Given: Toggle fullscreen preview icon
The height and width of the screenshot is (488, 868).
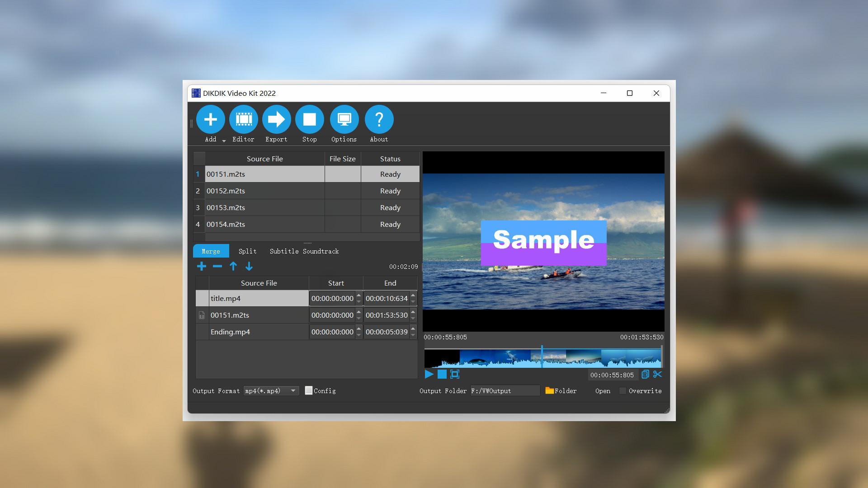Looking at the screenshot, I should [455, 375].
